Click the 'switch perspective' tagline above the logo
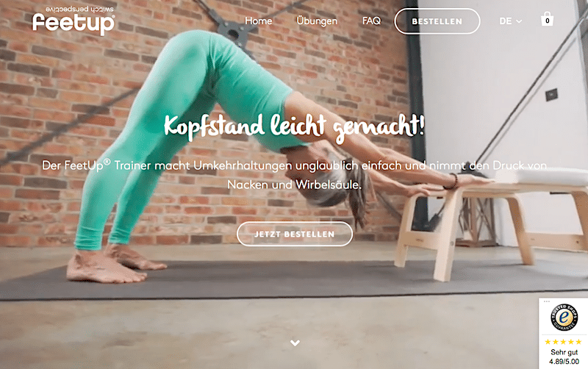 click(79, 9)
